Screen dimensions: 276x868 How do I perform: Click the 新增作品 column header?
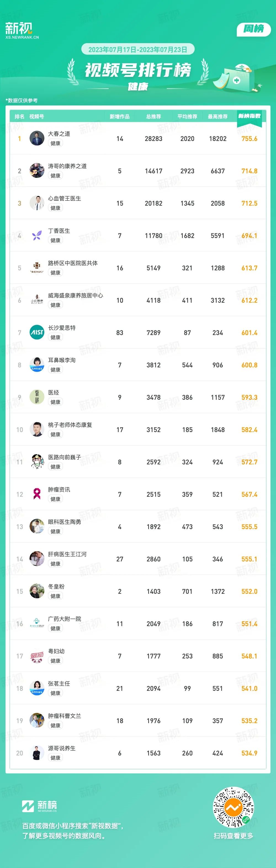pos(120,117)
